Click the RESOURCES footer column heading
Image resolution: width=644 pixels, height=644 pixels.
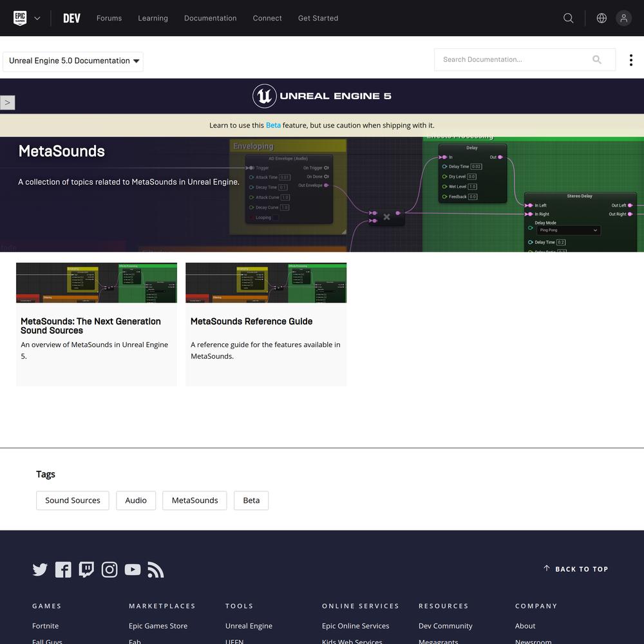(x=444, y=606)
